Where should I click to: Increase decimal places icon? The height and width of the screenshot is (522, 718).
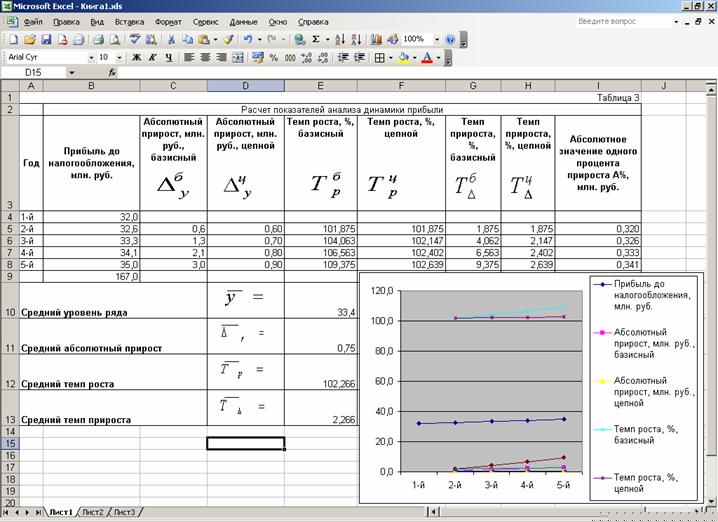(306, 58)
